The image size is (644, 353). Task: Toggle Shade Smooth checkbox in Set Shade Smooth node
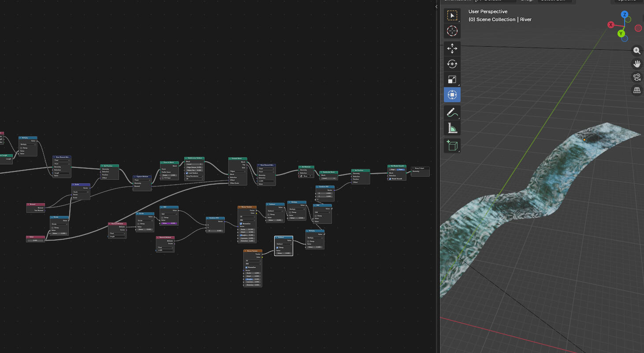click(390, 179)
